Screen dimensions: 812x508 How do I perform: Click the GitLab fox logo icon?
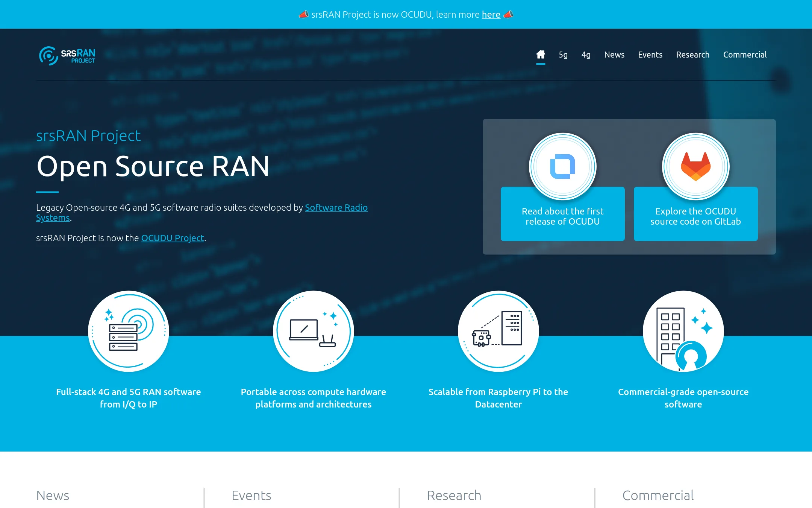coord(696,166)
